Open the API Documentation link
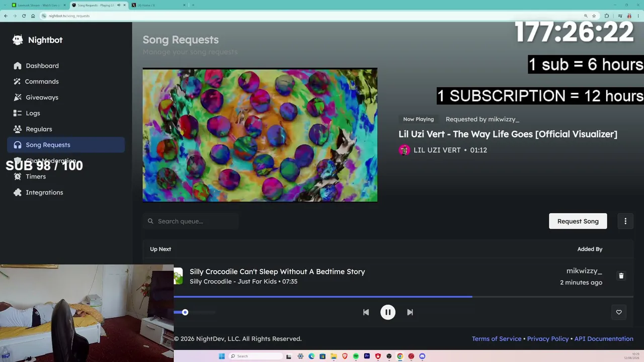 (604, 339)
